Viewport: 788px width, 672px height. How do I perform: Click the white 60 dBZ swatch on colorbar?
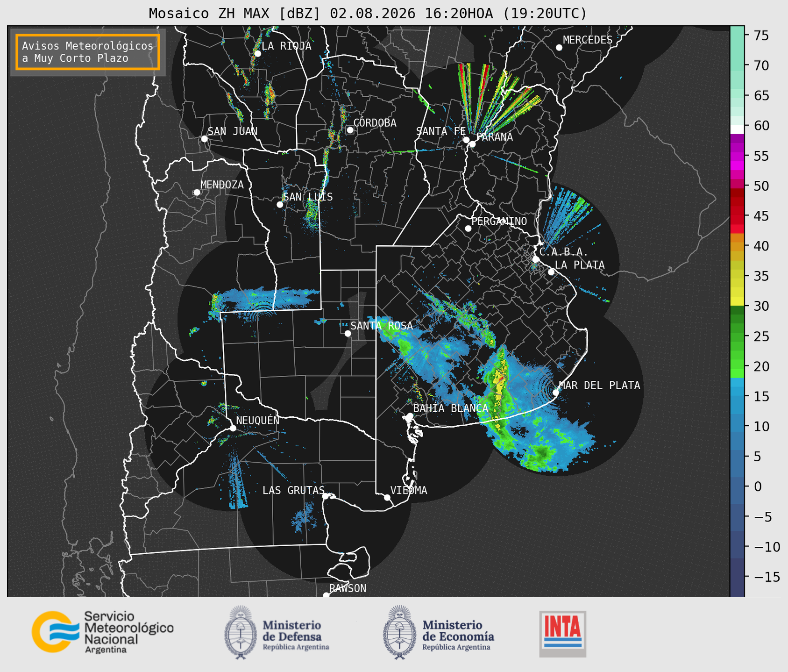[737, 129]
